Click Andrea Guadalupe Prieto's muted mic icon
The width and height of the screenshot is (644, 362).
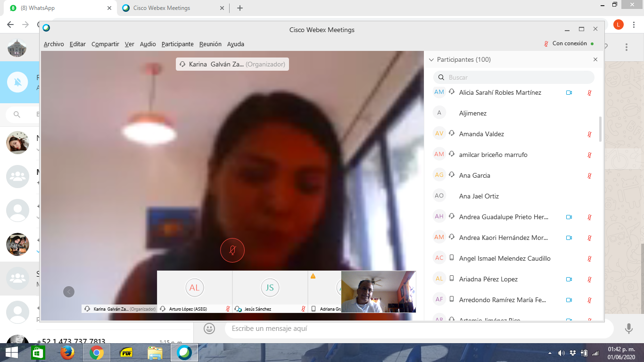[x=589, y=217]
